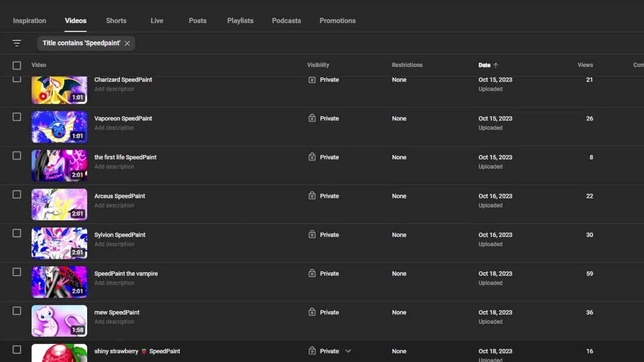Click the lock icon for Arceus SpeedPaint
This screenshot has height=362, width=644.
[312, 196]
